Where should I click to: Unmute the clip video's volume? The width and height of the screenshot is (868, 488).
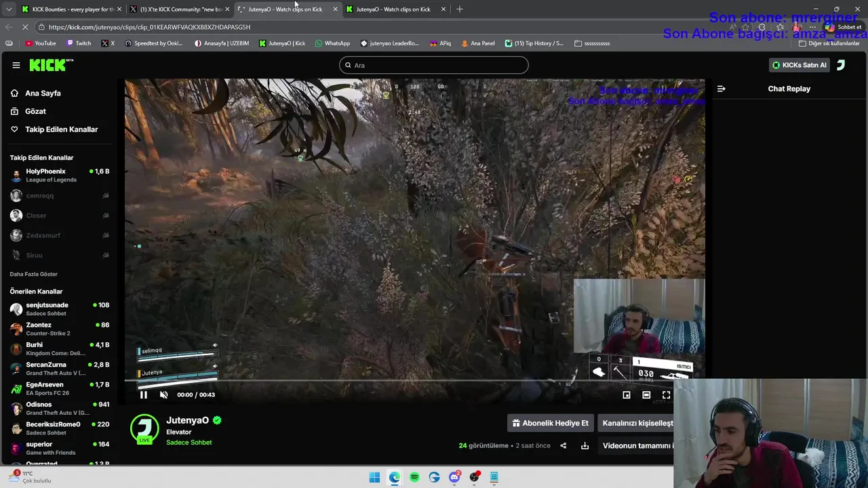(x=163, y=394)
